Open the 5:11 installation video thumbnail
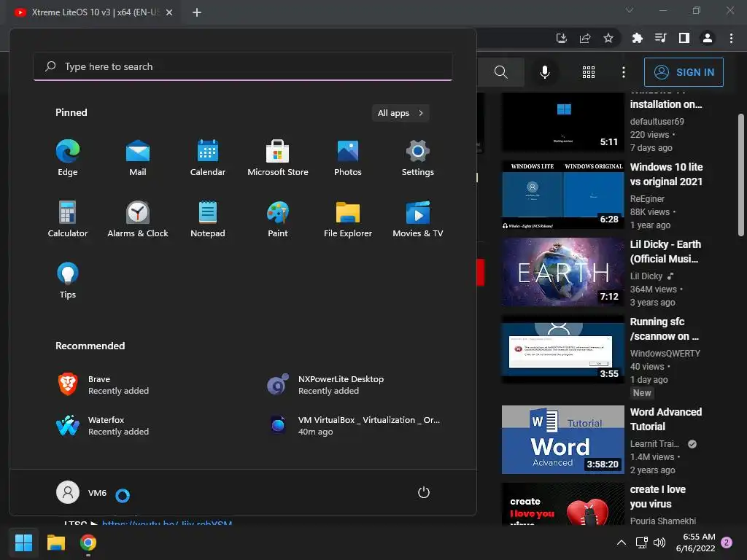Viewport: 747px width, 560px height. [x=562, y=122]
